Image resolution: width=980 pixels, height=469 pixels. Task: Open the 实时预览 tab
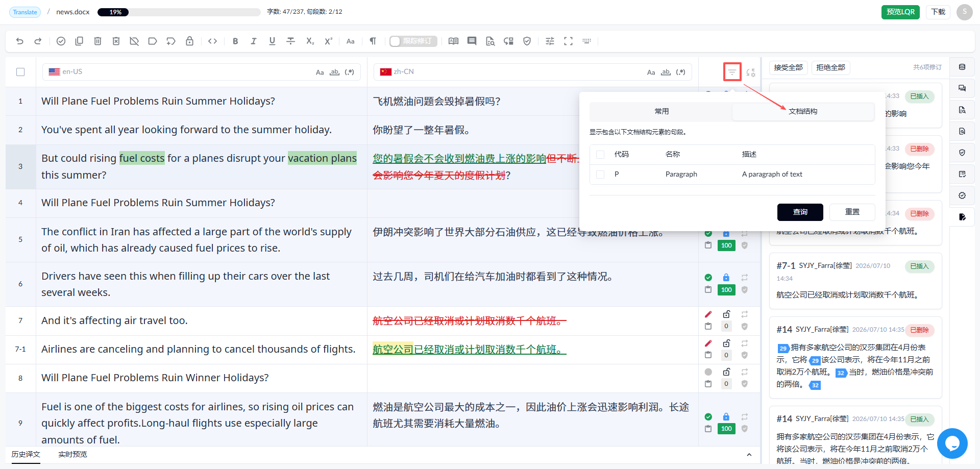(x=72, y=454)
